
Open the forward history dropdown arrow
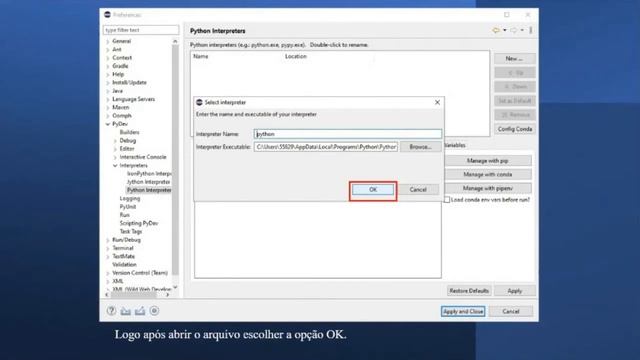point(522,30)
